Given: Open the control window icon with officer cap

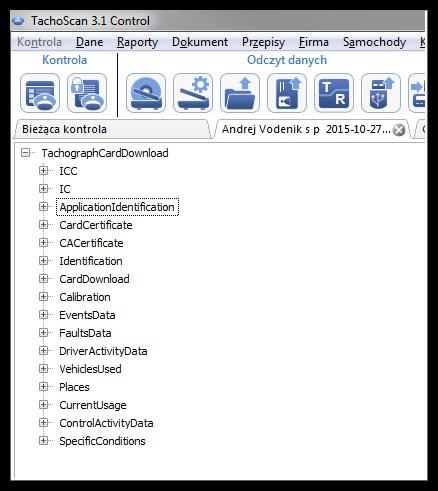Looking at the screenshot, I should pos(40,93).
